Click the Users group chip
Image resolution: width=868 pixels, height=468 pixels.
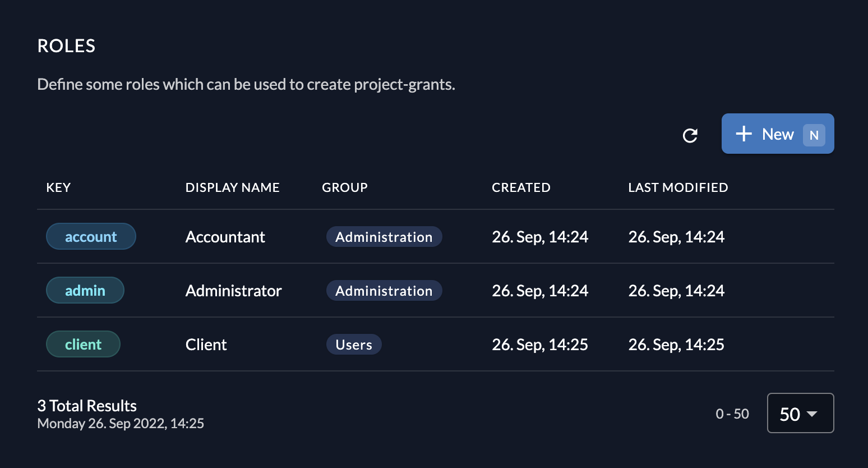354,345
